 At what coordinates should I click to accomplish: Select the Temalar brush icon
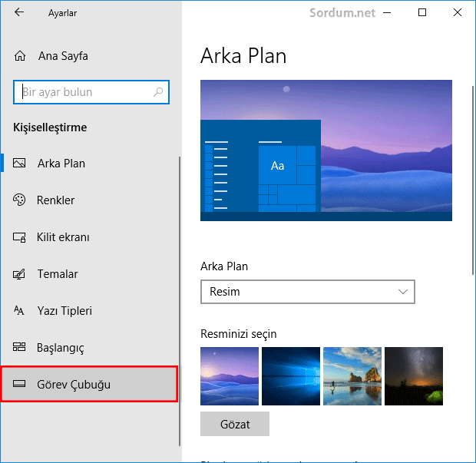click(x=19, y=274)
